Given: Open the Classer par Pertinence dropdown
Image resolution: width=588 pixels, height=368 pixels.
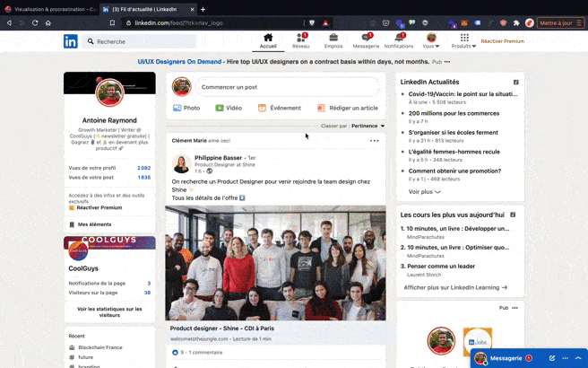Looking at the screenshot, I should pyautogui.click(x=367, y=126).
